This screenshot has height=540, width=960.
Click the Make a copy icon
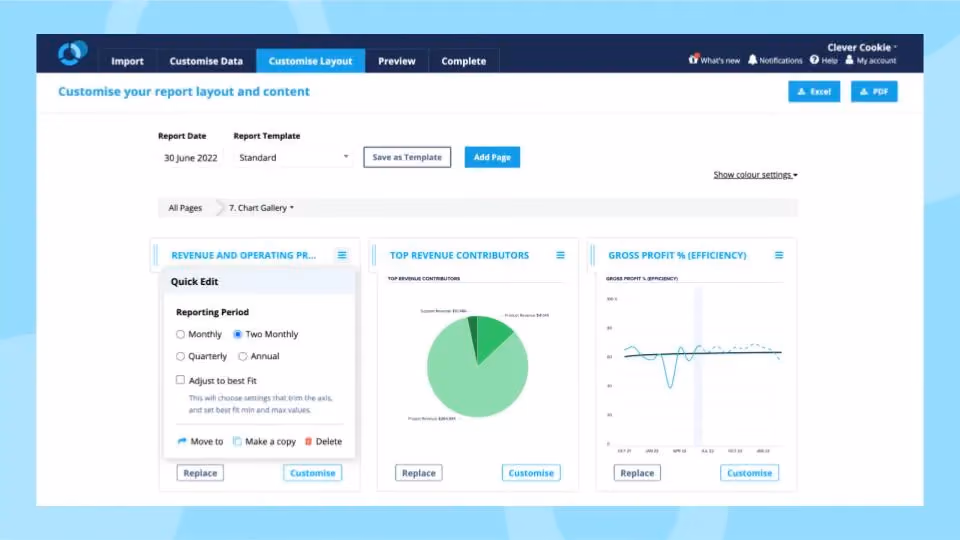click(237, 441)
